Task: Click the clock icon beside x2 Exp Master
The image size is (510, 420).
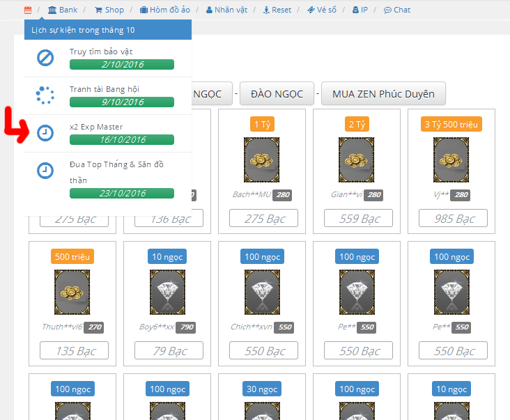Action: [45, 133]
